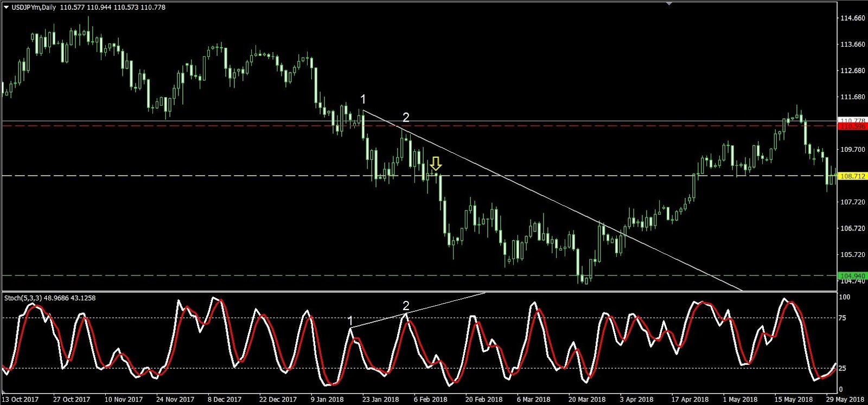This screenshot has width=868, height=405.
Task: Click the 107.720 price scale label
Action: (852, 202)
